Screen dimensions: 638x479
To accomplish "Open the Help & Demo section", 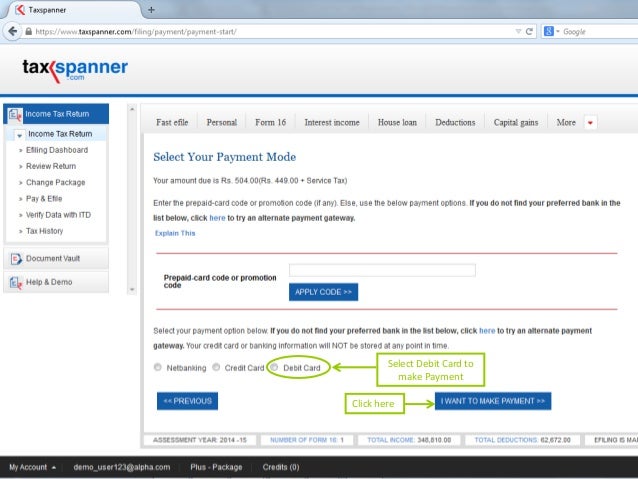I will coord(56,282).
